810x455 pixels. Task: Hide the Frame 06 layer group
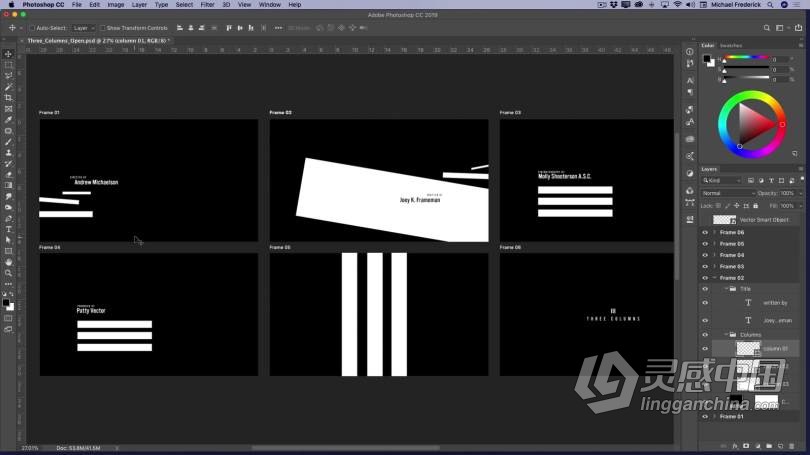pos(705,232)
